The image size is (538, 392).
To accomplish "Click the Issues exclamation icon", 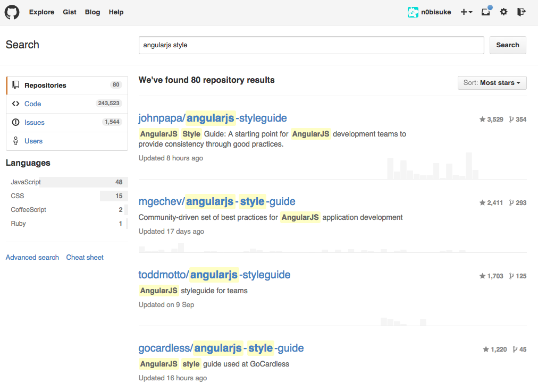I will [16, 122].
